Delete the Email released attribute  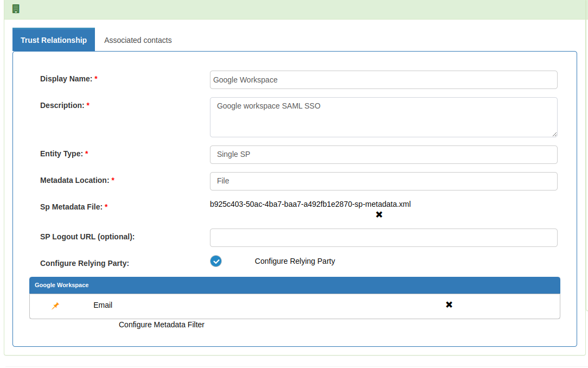[449, 305]
